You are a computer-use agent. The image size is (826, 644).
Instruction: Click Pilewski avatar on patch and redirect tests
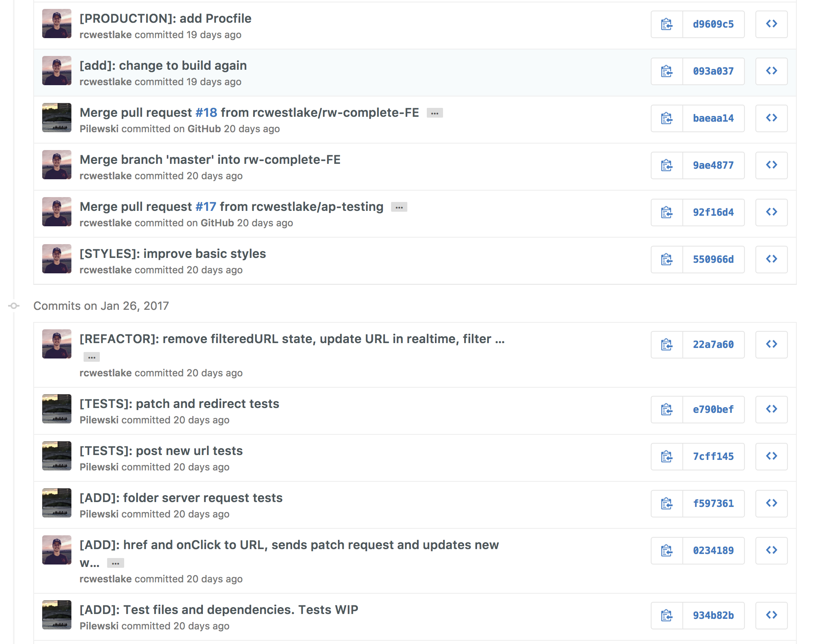click(x=57, y=409)
